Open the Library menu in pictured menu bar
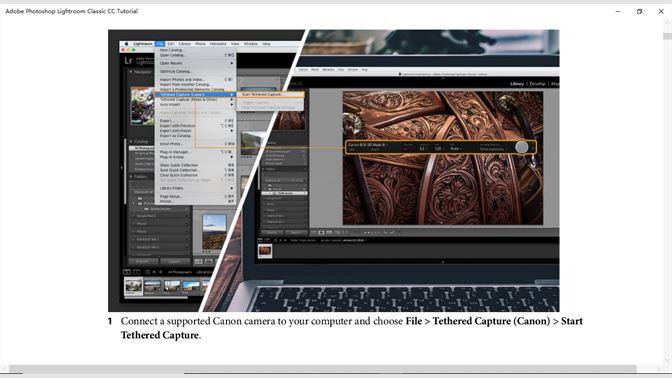The width and height of the screenshot is (672, 378). point(185,44)
